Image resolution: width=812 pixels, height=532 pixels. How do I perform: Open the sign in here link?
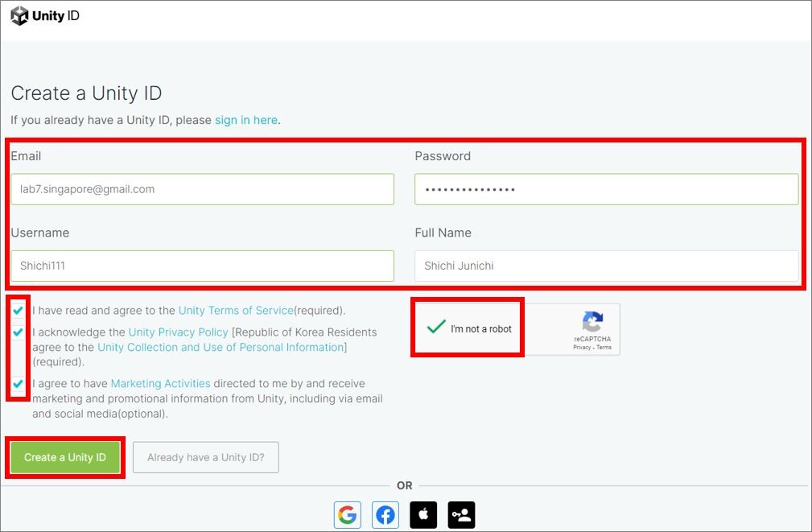coord(246,120)
